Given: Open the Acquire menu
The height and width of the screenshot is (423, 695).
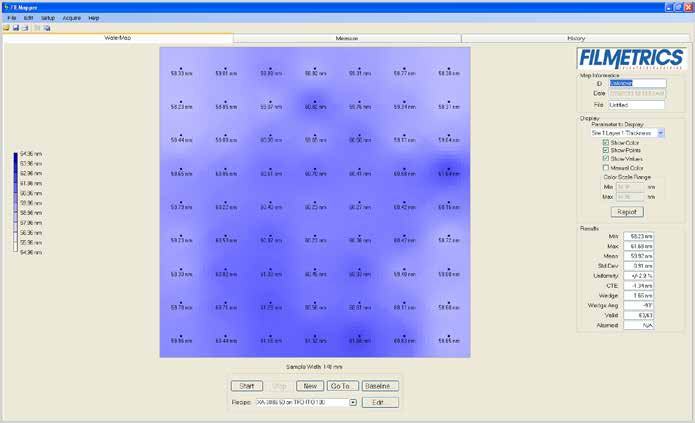Looking at the screenshot, I should pos(72,18).
